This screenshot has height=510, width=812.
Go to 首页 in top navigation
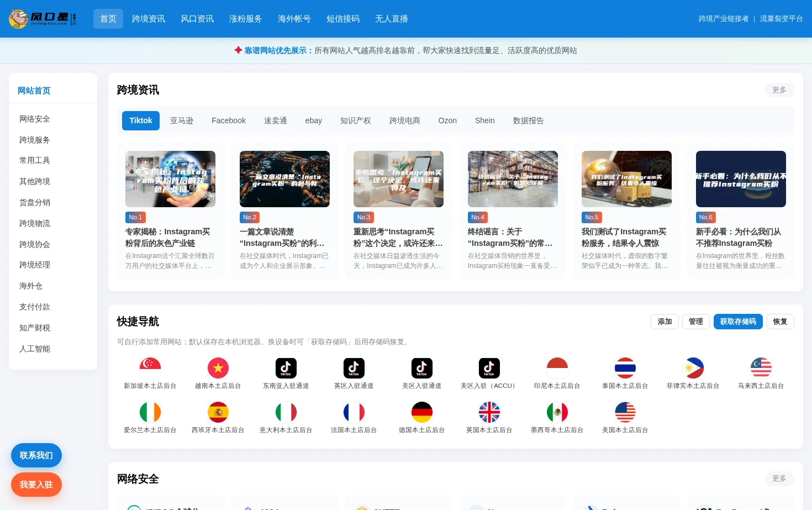(x=108, y=19)
